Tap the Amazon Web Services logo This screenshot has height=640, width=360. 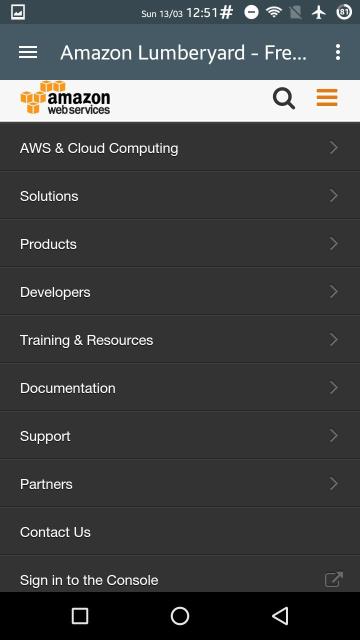pyautogui.click(x=65, y=98)
